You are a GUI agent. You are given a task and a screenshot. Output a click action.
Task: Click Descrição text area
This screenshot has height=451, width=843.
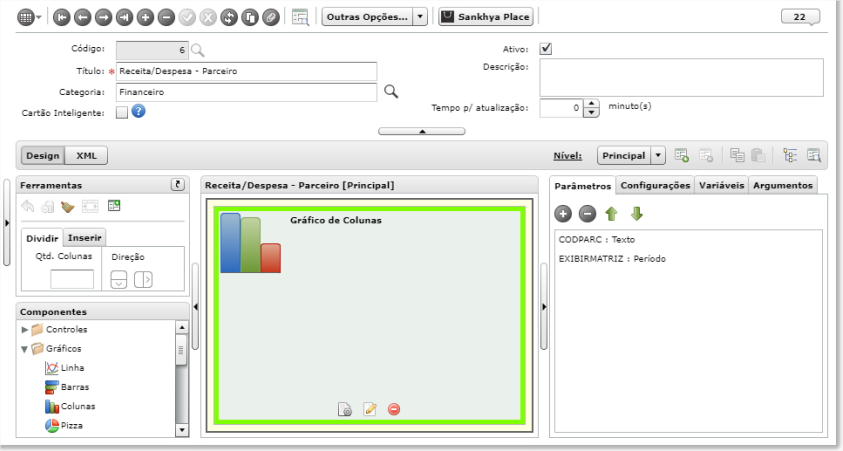[681, 77]
